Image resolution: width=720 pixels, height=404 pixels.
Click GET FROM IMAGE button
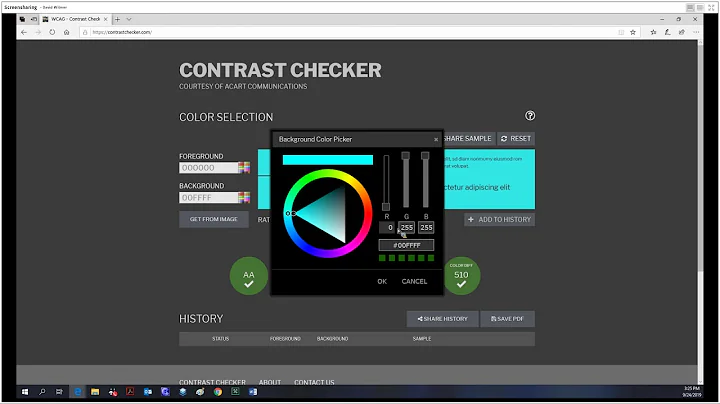click(x=214, y=219)
